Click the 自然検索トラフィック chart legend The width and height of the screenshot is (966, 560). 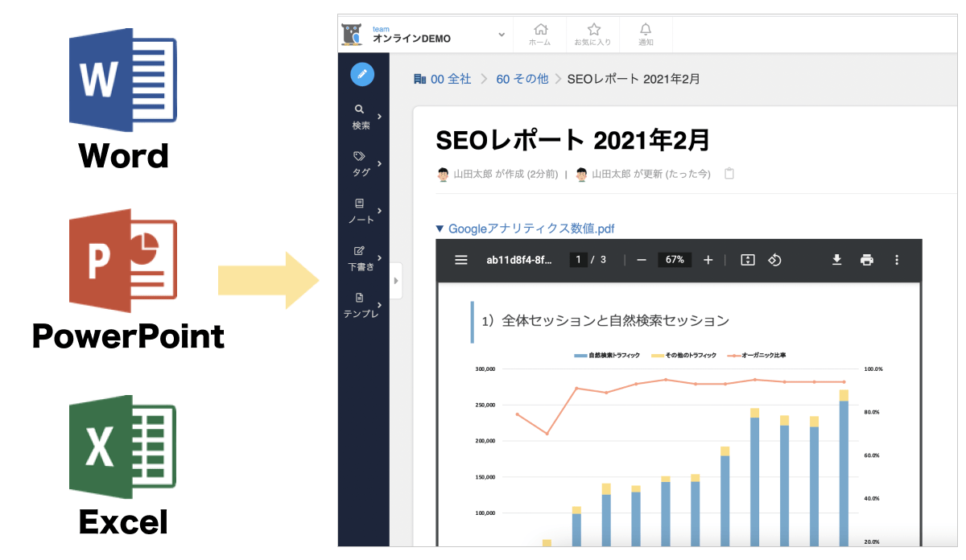606,355
